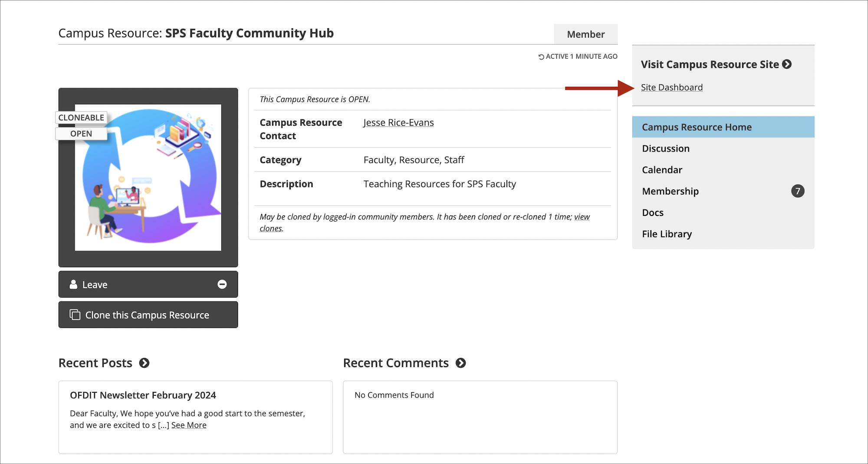The width and height of the screenshot is (868, 464).
Task: Open the Jesse Rice-Evans contact link
Action: 398,122
